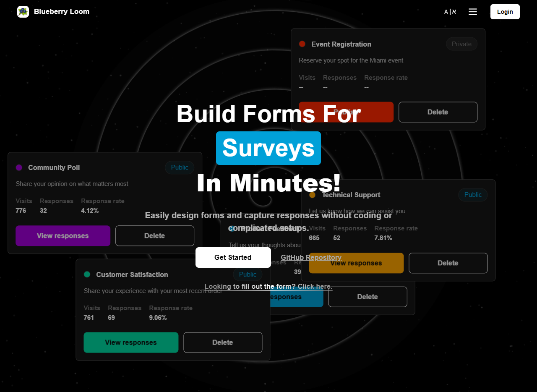Open the hamburger menu
This screenshot has height=392, width=537.
(x=473, y=12)
